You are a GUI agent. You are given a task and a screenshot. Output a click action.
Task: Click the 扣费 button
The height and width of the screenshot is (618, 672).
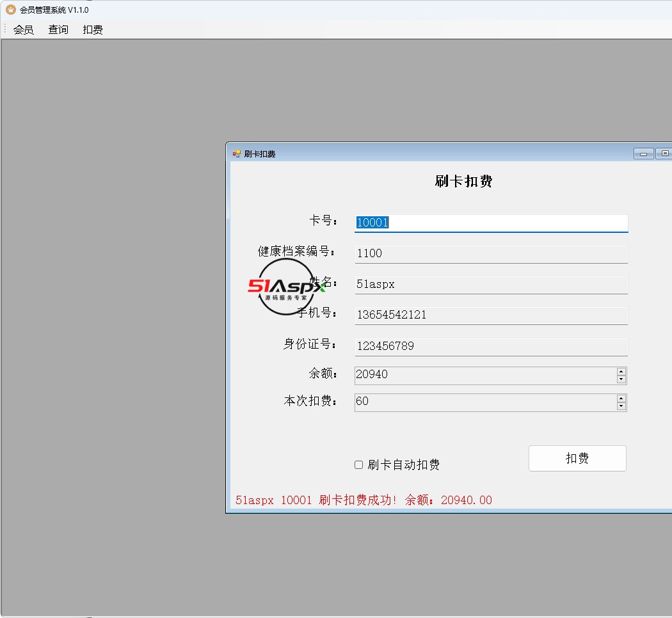click(x=577, y=458)
